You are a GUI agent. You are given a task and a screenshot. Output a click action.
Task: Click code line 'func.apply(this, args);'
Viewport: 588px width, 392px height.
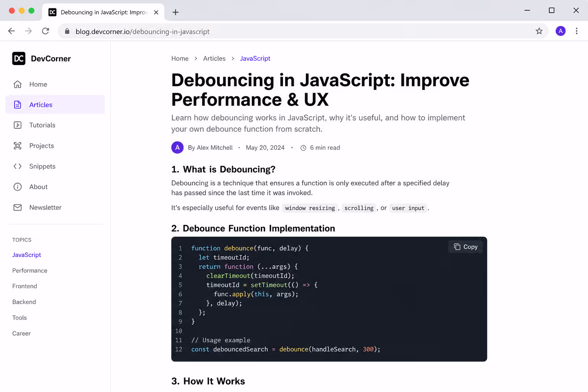256,294
